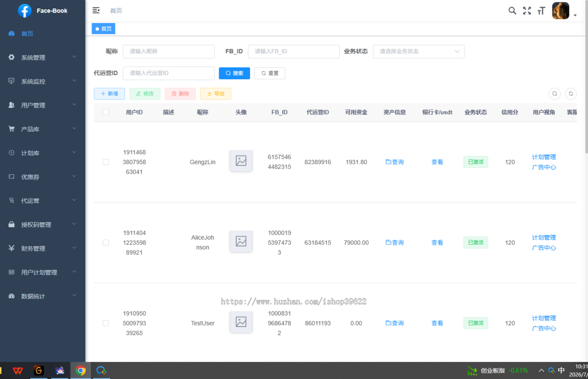Image resolution: width=588 pixels, height=379 pixels.
Task: Click the 优惠券 coupon icon in sidebar
Action: (11, 177)
